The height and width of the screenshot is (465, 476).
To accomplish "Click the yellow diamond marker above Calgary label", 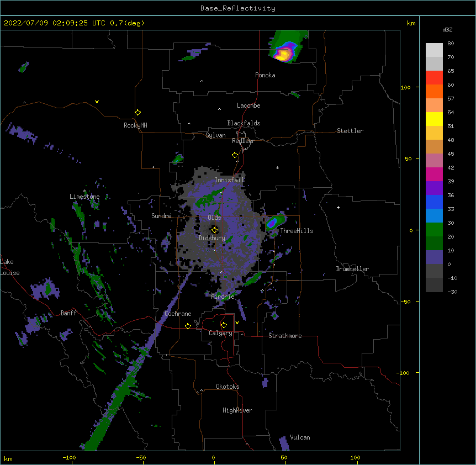I will (x=224, y=325).
